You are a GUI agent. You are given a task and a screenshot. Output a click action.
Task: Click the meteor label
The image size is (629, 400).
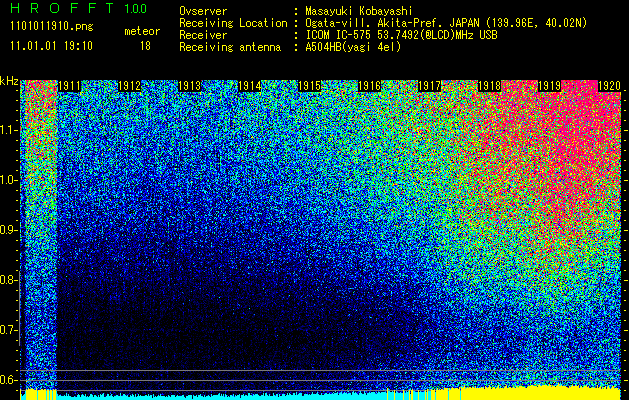(142, 31)
